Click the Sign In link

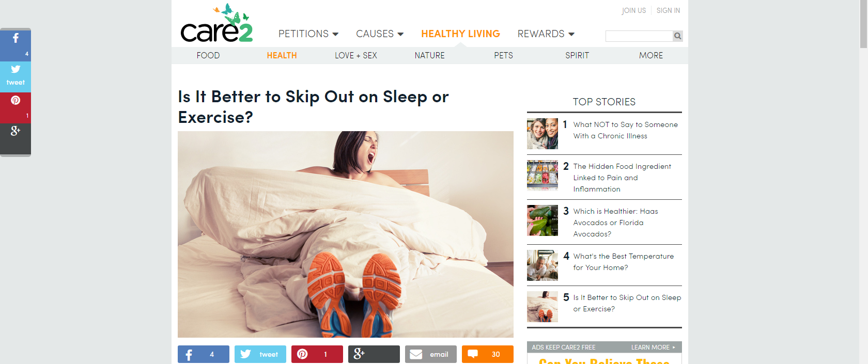point(668,10)
